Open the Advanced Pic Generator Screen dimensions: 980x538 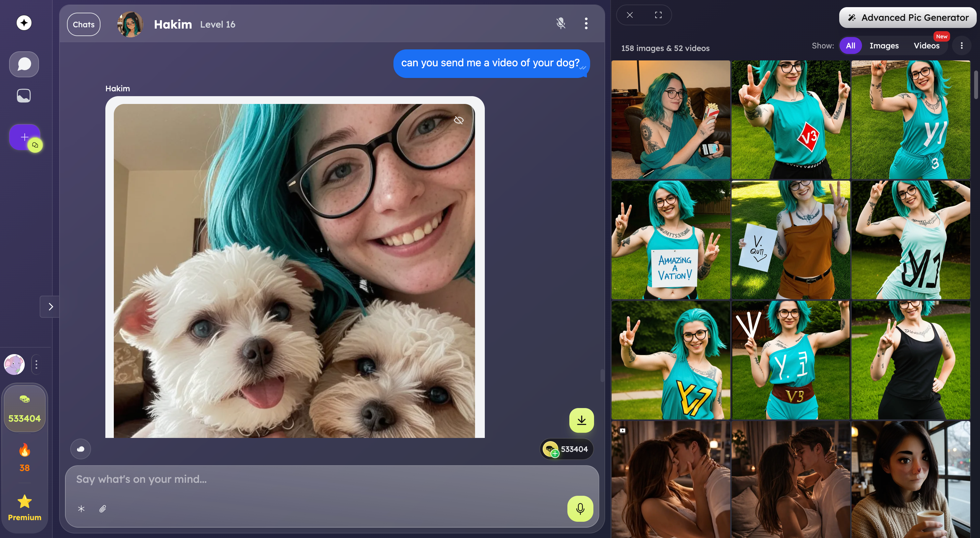908,18
